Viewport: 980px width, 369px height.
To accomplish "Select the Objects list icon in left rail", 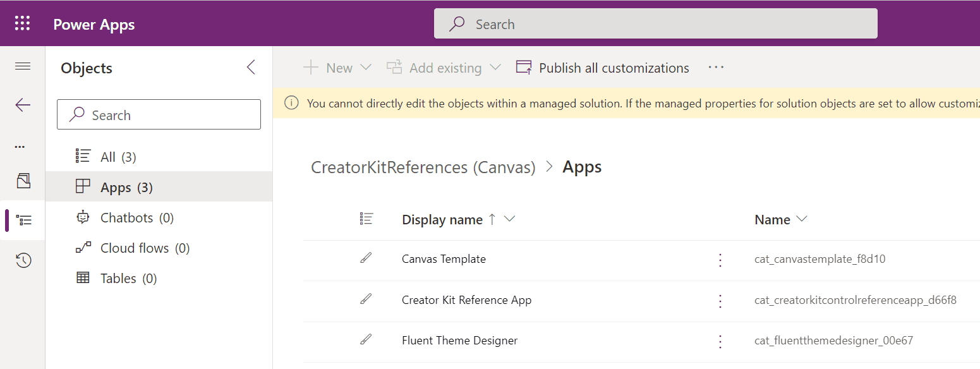I will 24,221.
